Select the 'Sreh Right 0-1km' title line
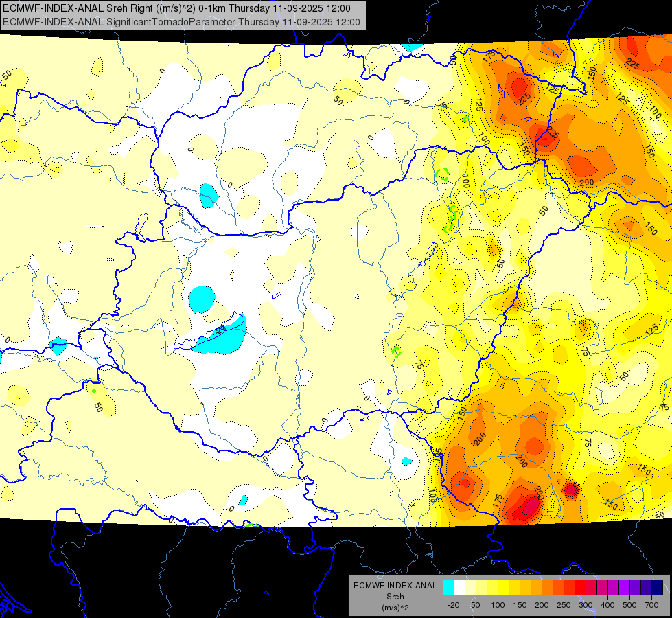This screenshot has width=672, height=618. click(x=176, y=8)
